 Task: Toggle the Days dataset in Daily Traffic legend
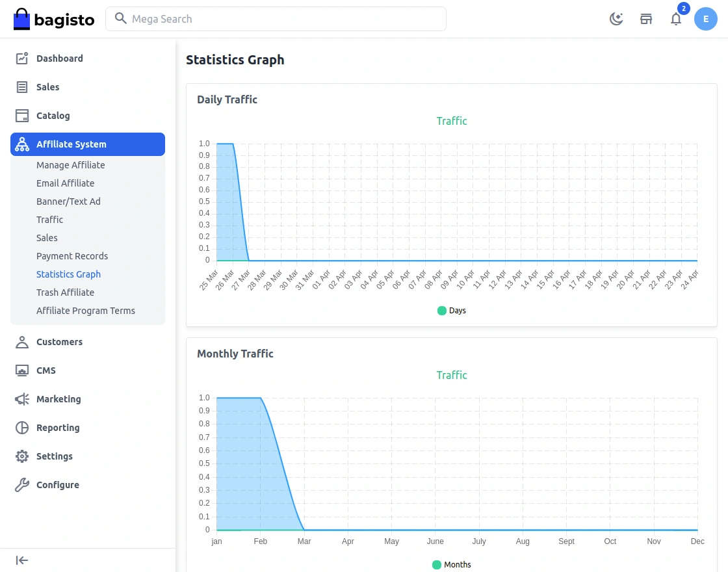451,311
